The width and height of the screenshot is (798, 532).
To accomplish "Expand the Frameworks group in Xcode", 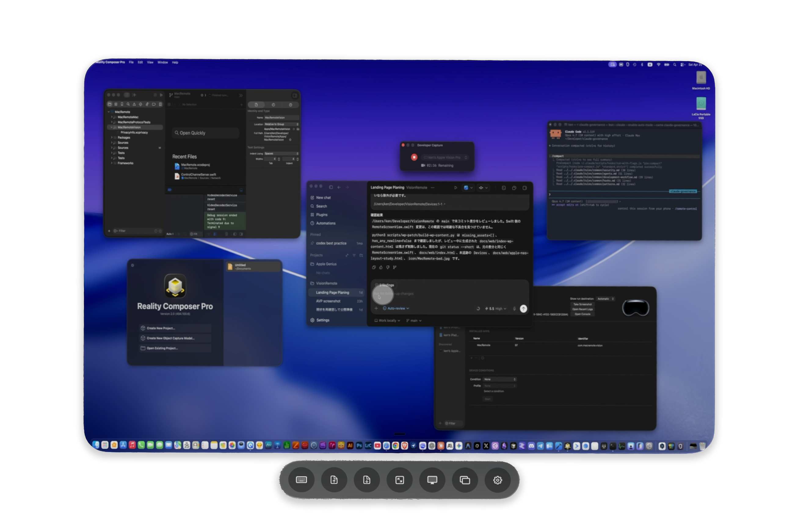I will (111, 163).
